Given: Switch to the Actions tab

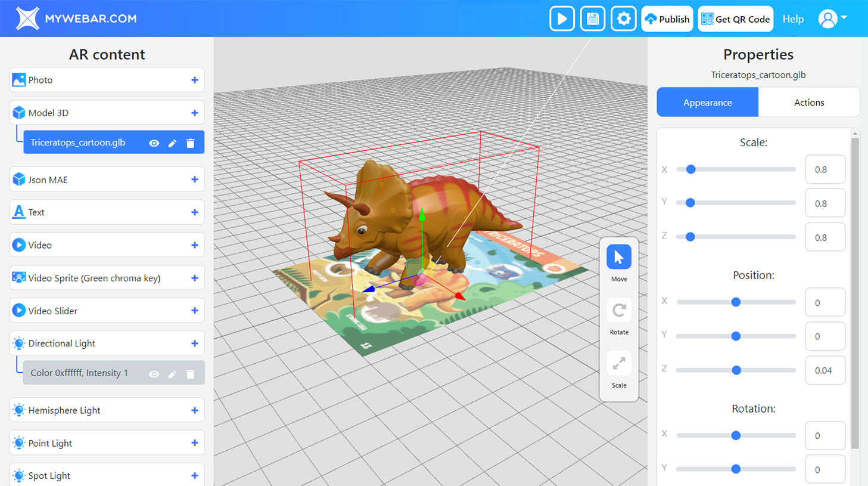Looking at the screenshot, I should (808, 102).
